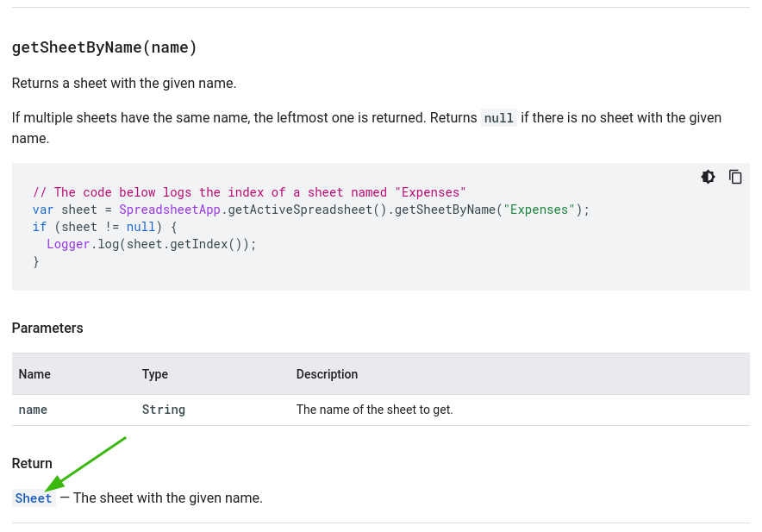Copy the code sample to clipboard
The image size is (762, 532).
(x=735, y=177)
